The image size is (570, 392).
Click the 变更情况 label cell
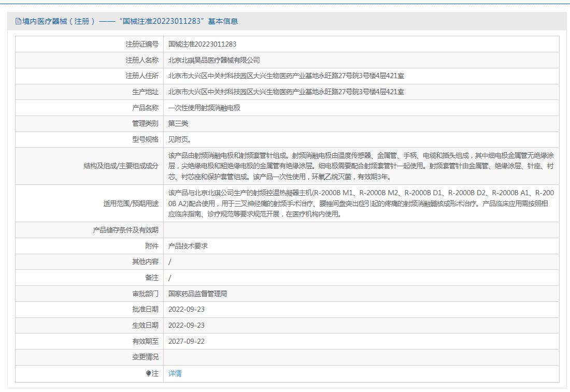145,357
